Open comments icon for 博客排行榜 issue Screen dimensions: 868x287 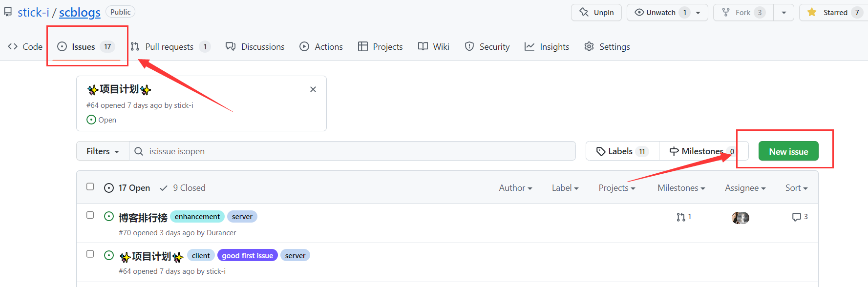pos(797,217)
